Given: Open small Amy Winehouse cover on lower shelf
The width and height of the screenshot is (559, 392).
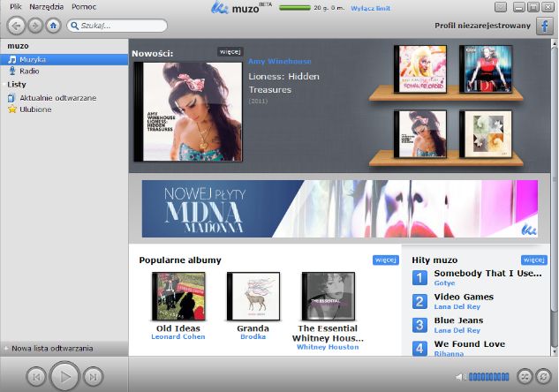Looking at the screenshot, I should click(420, 133).
